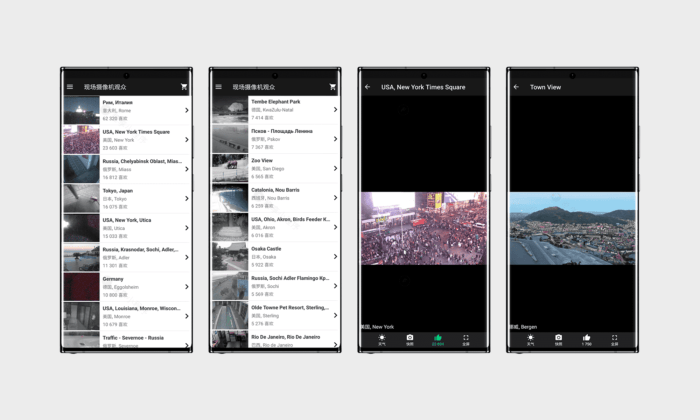700x420 pixels.
Task: Tap shopping cart icon on Tembe Elephant Park screen
Action: click(x=333, y=87)
